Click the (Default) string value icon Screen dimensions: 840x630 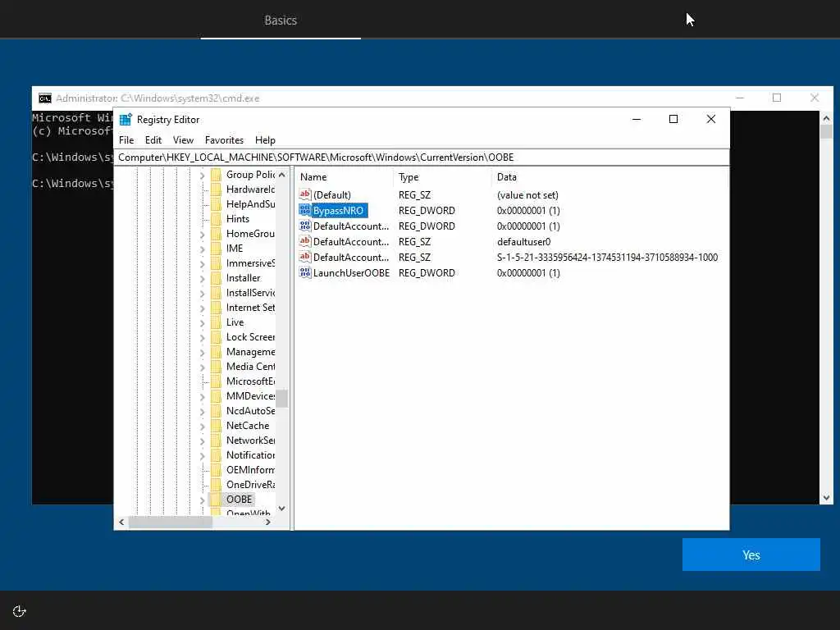coord(305,194)
